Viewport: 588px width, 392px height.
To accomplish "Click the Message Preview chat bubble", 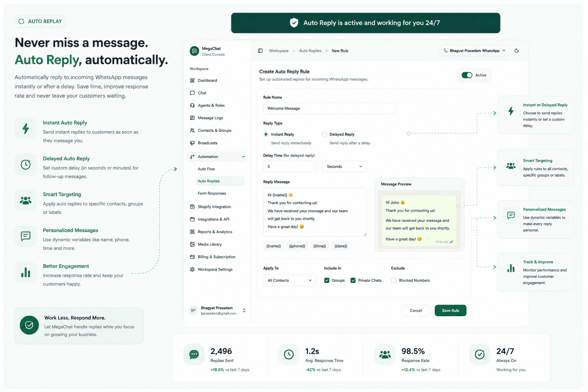I will tap(419, 221).
